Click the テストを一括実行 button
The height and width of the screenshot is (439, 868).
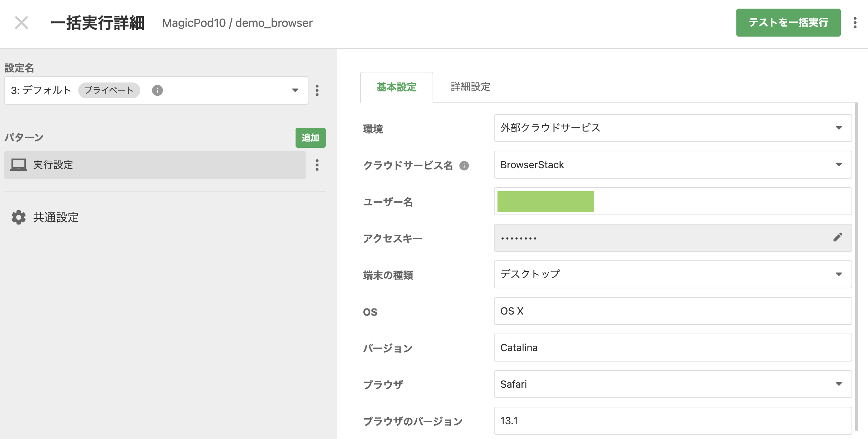click(788, 22)
